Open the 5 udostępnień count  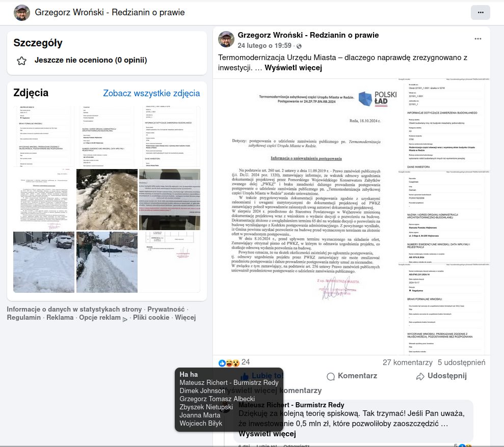461,362
